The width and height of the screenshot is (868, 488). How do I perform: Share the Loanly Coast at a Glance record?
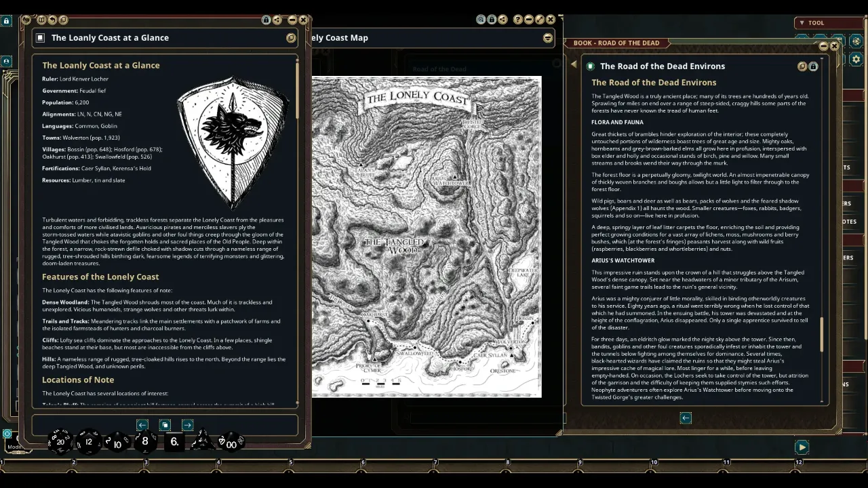tap(277, 20)
